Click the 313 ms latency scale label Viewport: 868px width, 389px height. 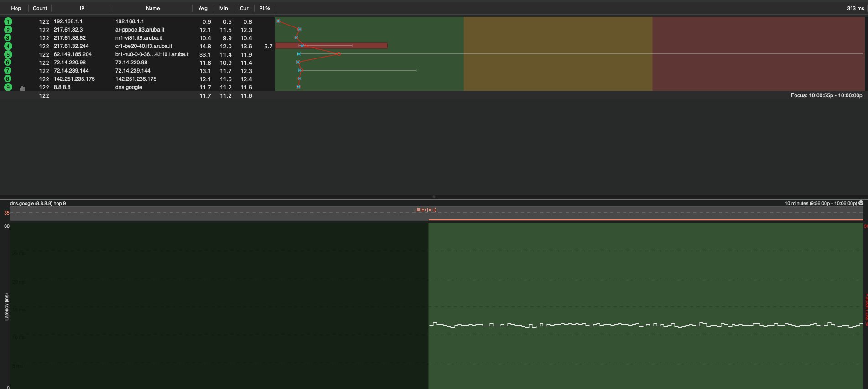(x=855, y=8)
